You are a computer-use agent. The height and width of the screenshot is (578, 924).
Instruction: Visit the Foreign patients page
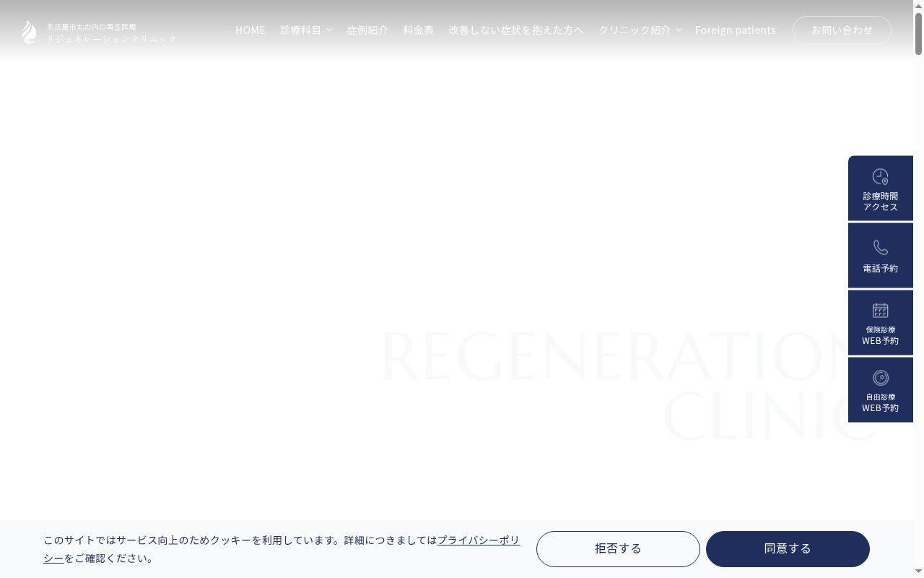(736, 30)
